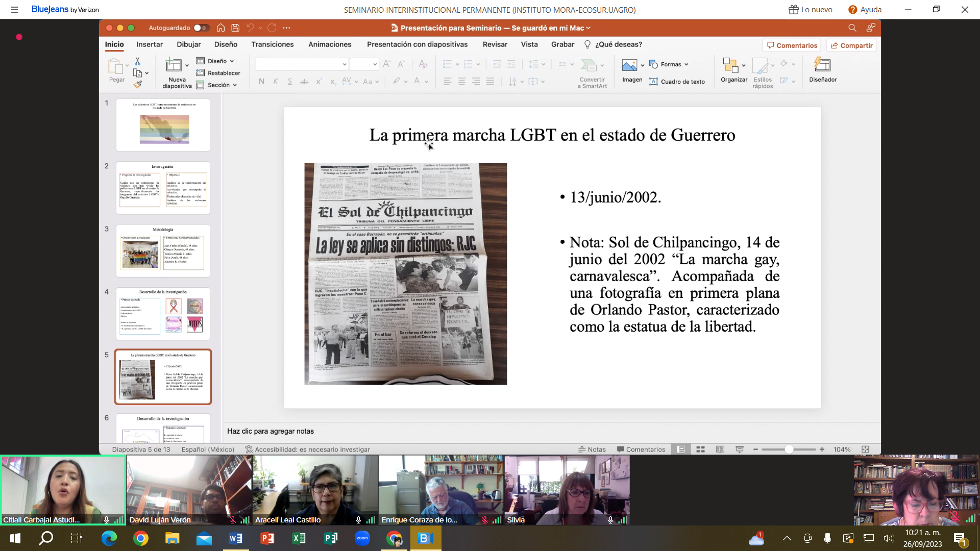
Task: Click the Lo nuevo button in BlueJeans
Action: tap(811, 10)
